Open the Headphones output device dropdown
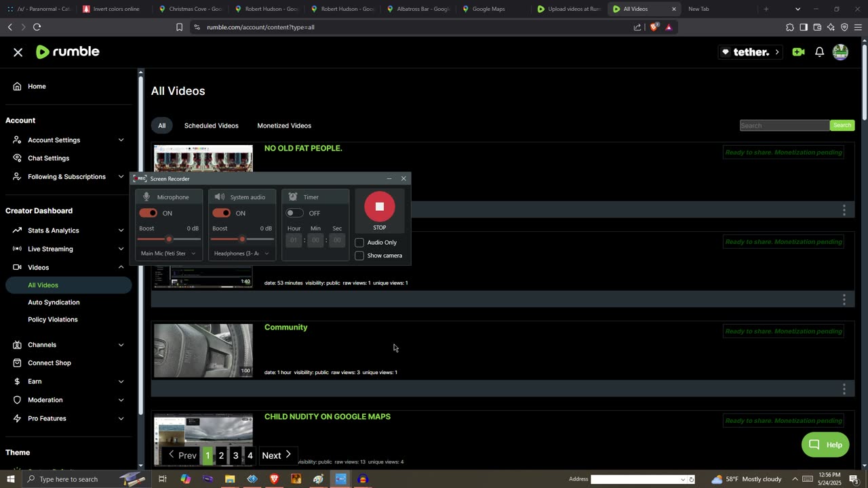The height and width of the screenshot is (488, 868). pos(241,253)
